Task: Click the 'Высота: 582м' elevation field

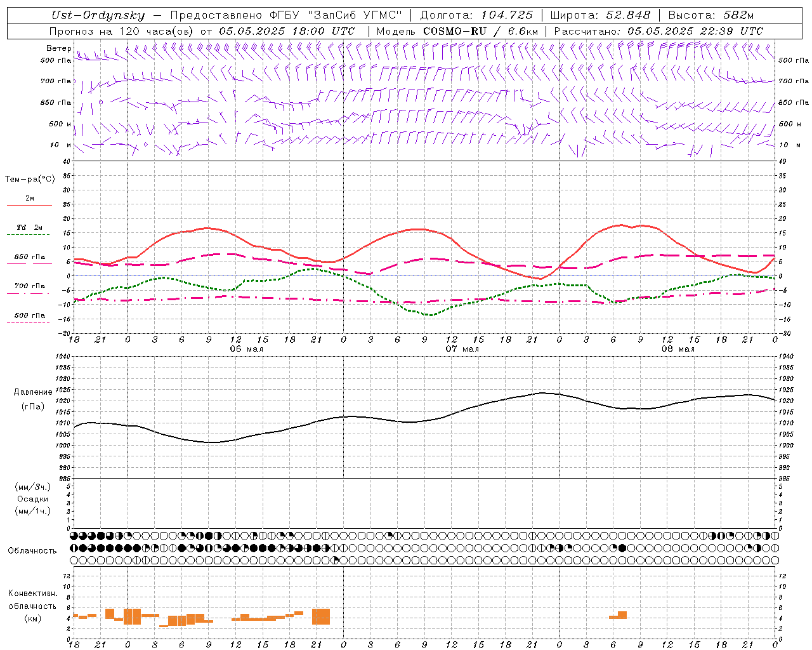Action: point(711,16)
